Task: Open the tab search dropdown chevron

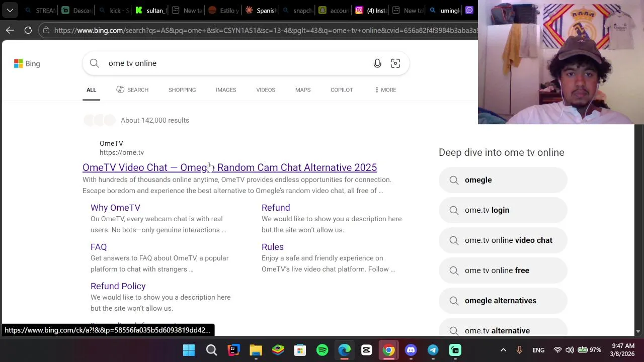Action: 10,10
